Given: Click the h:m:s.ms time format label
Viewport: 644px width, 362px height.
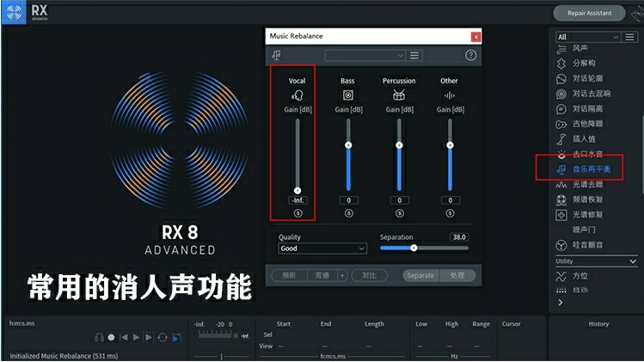Looking at the screenshot, I should [22, 323].
